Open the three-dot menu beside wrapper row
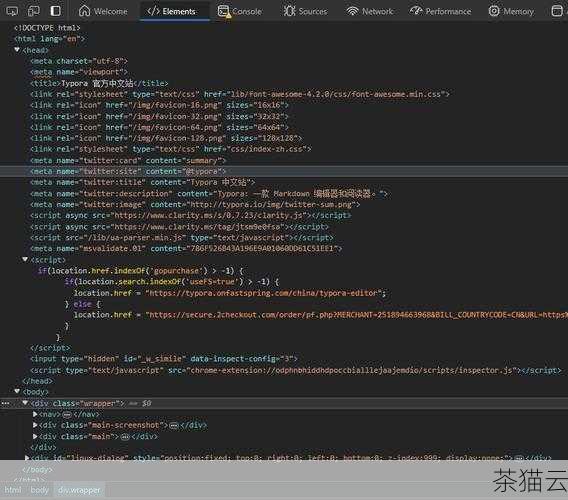 pos(6,403)
